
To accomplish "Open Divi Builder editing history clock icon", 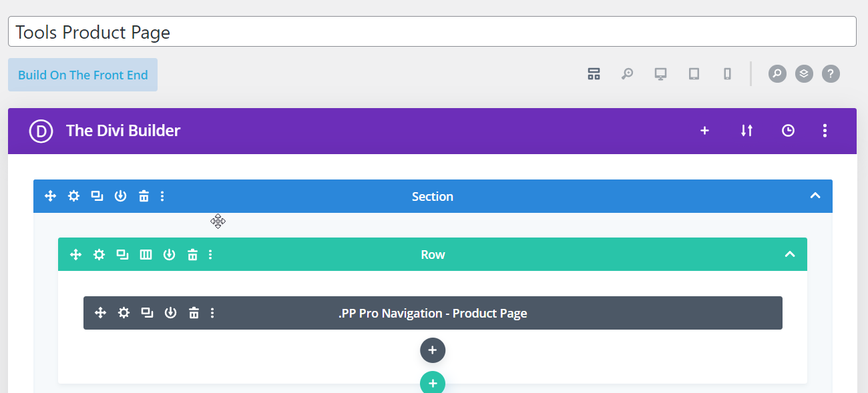I will coord(788,131).
